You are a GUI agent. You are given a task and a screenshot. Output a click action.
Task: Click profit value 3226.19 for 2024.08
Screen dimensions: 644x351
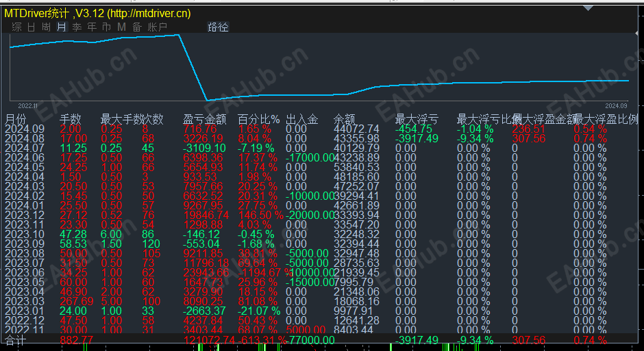pos(203,139)
